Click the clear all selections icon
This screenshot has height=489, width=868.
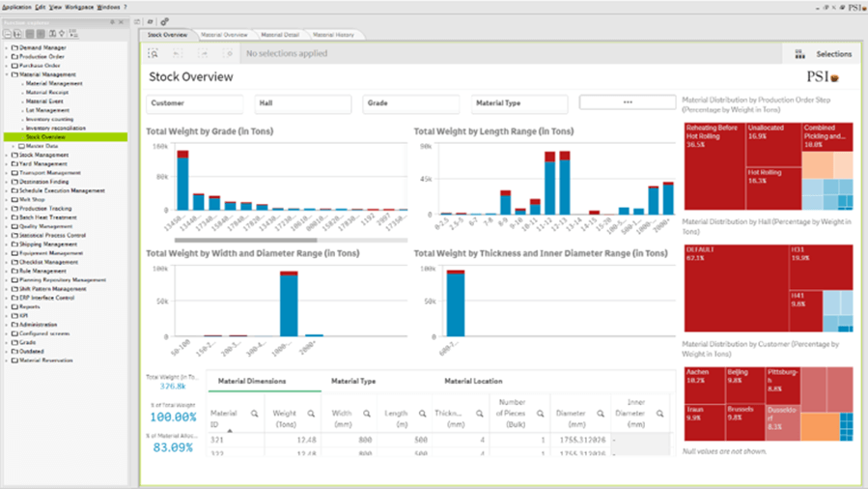tap(229, 54)
